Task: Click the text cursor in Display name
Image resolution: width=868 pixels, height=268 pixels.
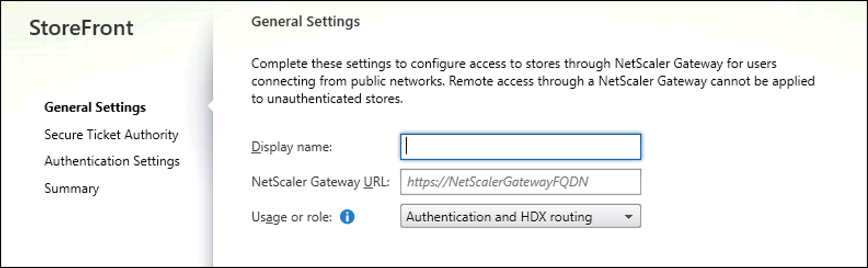Action: [406, 147]
